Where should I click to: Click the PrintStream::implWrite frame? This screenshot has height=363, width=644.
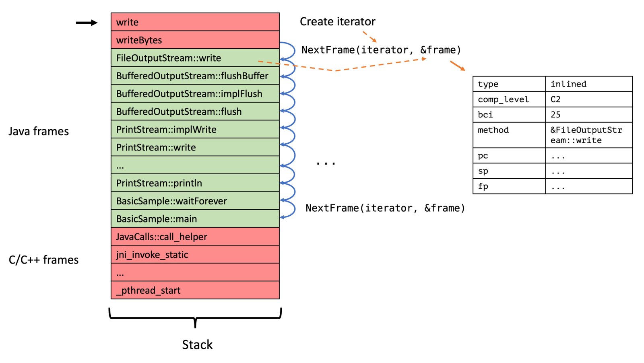[195, 129]
